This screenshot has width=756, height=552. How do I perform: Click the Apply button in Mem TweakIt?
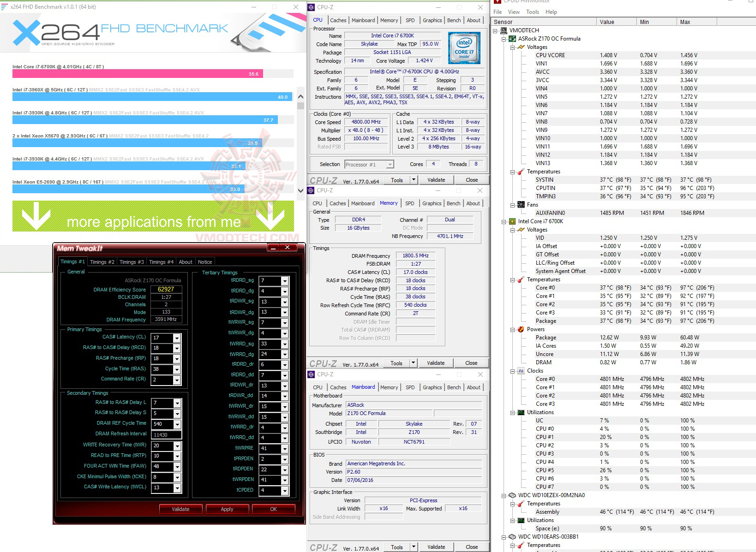[227, 509]
